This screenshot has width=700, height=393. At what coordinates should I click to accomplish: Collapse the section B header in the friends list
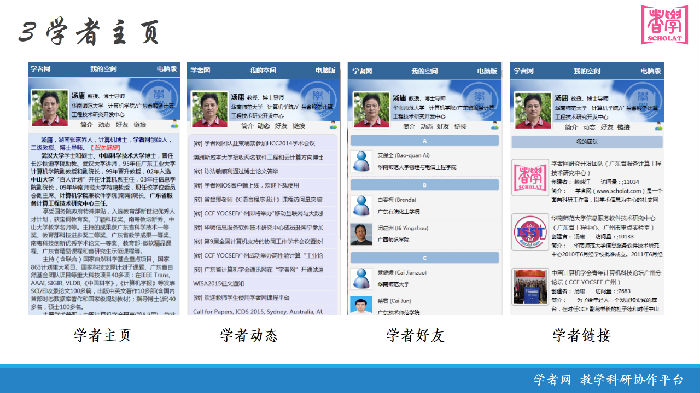pyautogui.click(x=425, y=185)
